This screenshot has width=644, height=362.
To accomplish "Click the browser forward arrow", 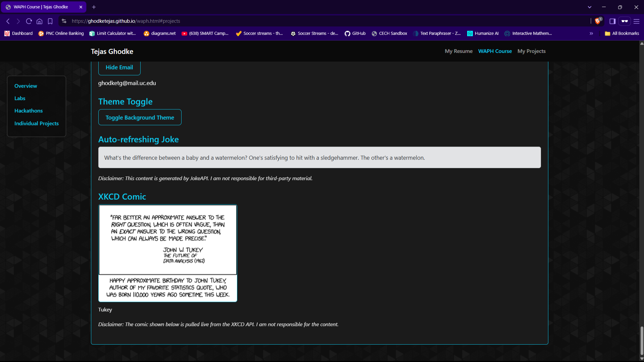I will pos(18,21).
